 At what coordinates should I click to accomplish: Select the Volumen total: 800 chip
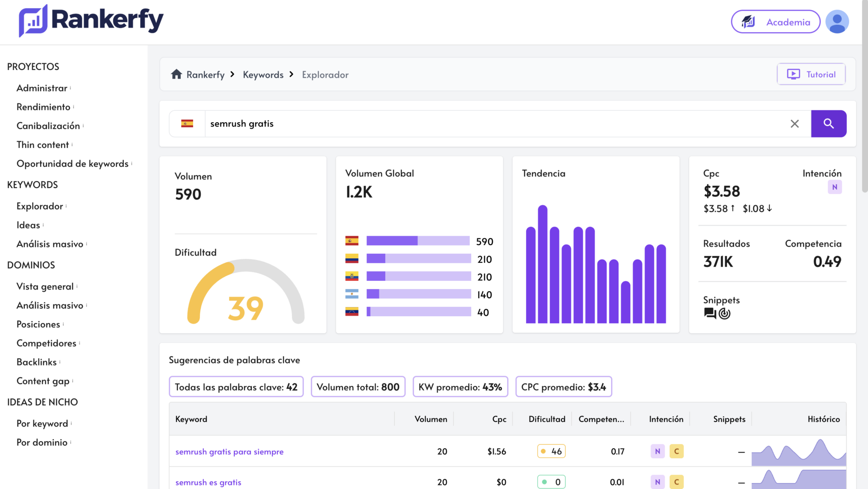coord(358,387)
